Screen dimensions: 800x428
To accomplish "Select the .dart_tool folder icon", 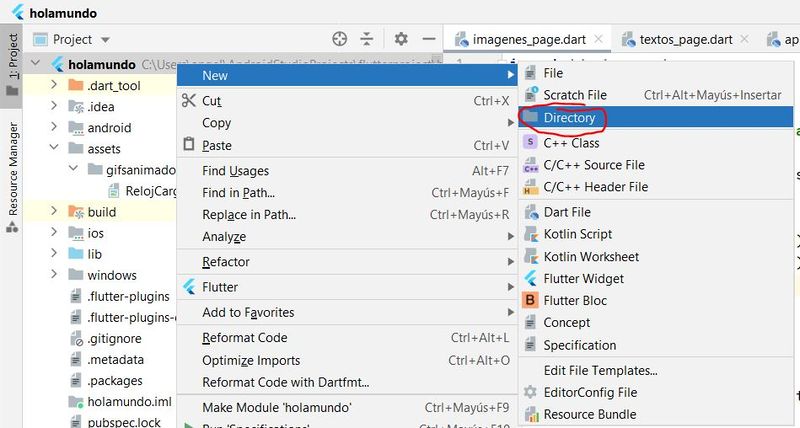I will pyautogui.click(x=76, y=85).
